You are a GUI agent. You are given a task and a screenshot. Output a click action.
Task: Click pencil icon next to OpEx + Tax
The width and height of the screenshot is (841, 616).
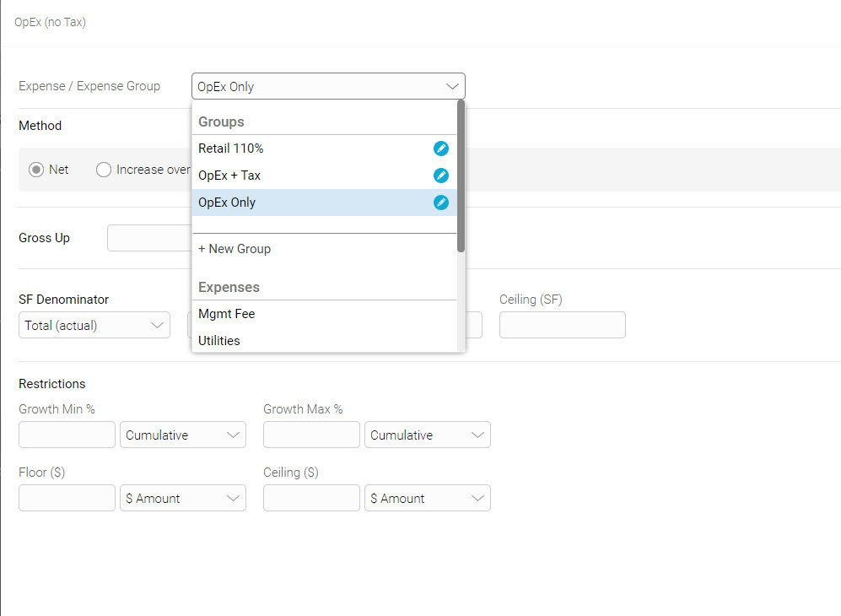(x=440, y=176)
